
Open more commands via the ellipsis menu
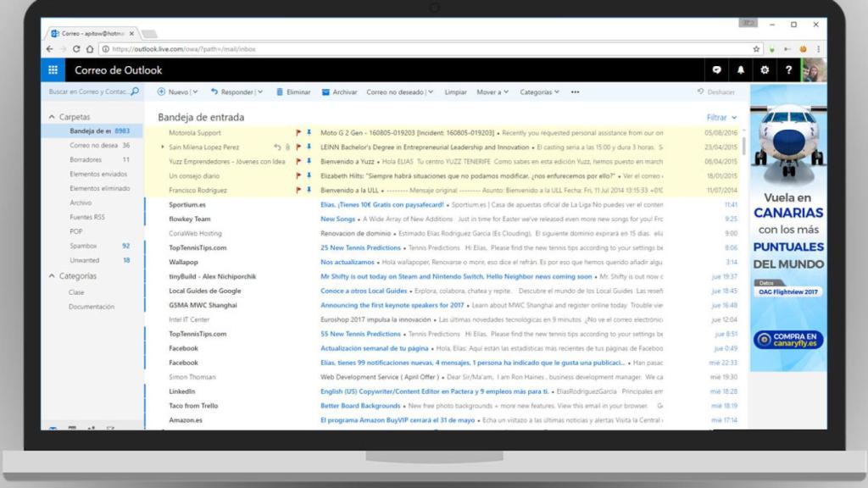click(x=575, y=93)
